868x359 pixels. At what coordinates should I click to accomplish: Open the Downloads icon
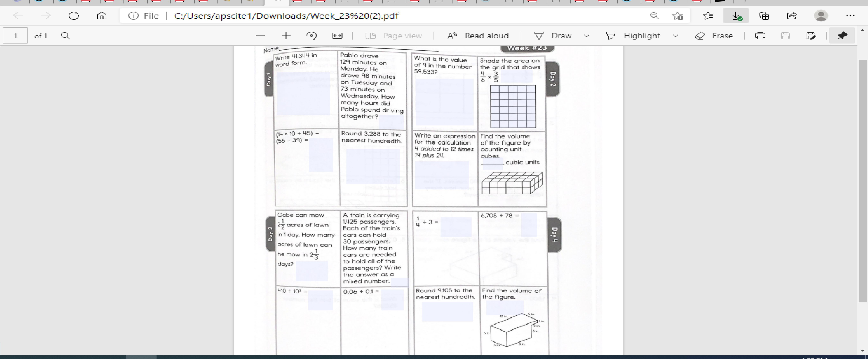click(736, 16)
